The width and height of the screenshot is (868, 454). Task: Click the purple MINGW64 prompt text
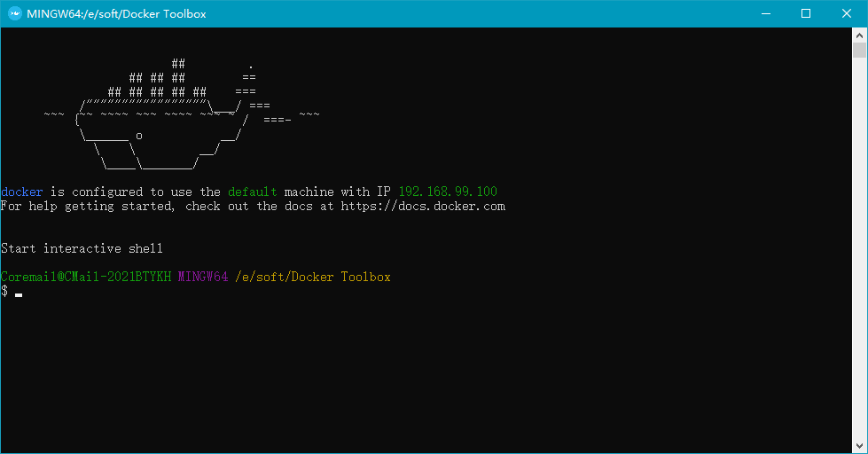pos(203,277)
